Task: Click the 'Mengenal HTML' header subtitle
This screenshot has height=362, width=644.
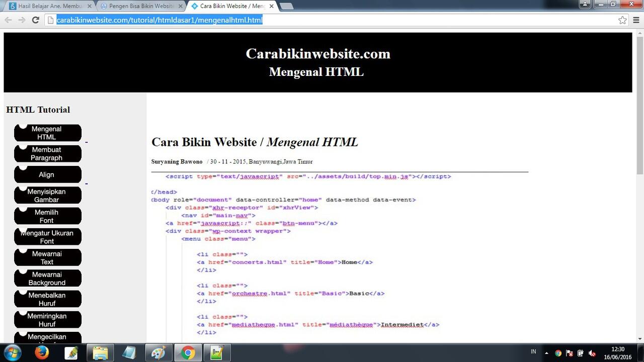Action: pos(316,72)
